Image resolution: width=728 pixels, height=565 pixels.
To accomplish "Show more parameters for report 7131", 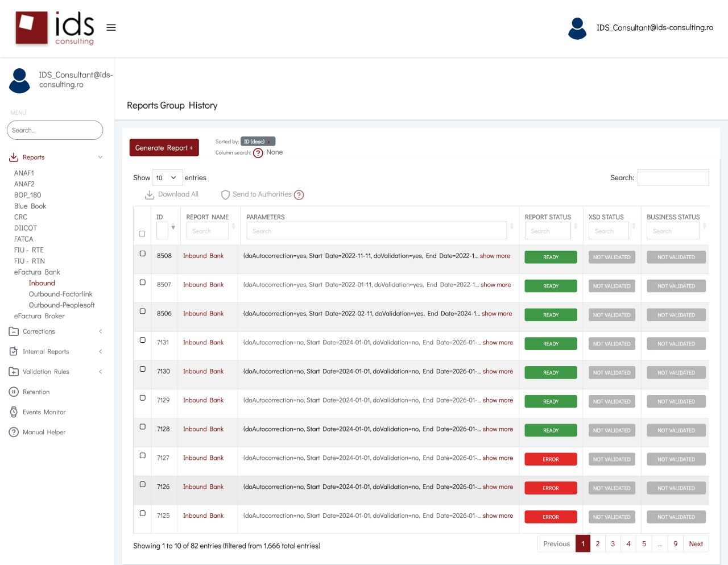I will tap(498, 342).
